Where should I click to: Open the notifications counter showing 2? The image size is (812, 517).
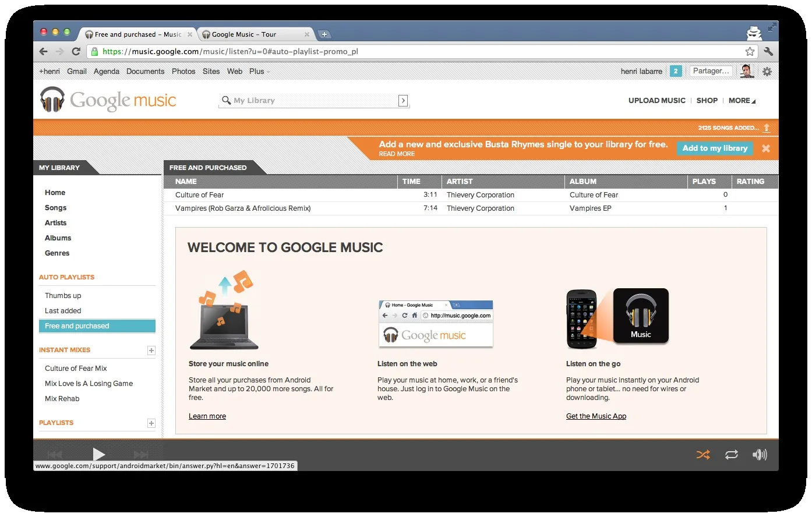point(676,71)
